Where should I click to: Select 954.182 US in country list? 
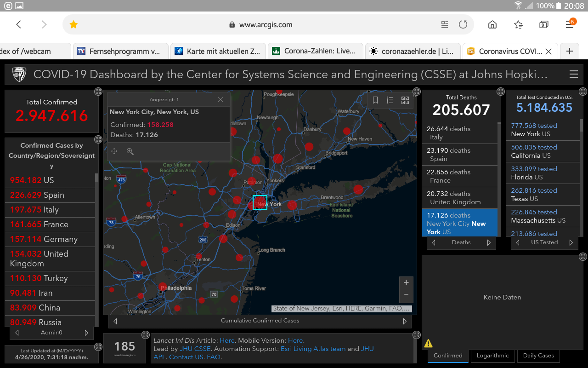point(50,180)
